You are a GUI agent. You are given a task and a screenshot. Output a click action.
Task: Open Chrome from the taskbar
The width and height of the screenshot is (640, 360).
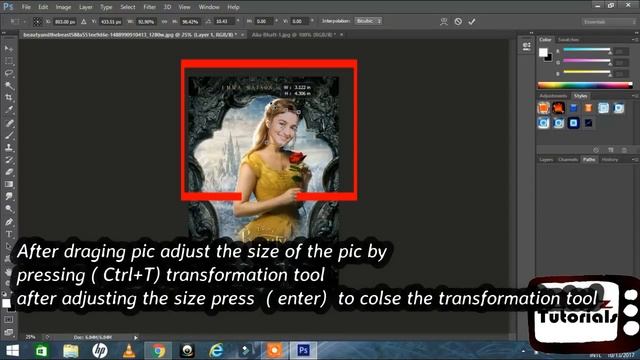(158, 351)
